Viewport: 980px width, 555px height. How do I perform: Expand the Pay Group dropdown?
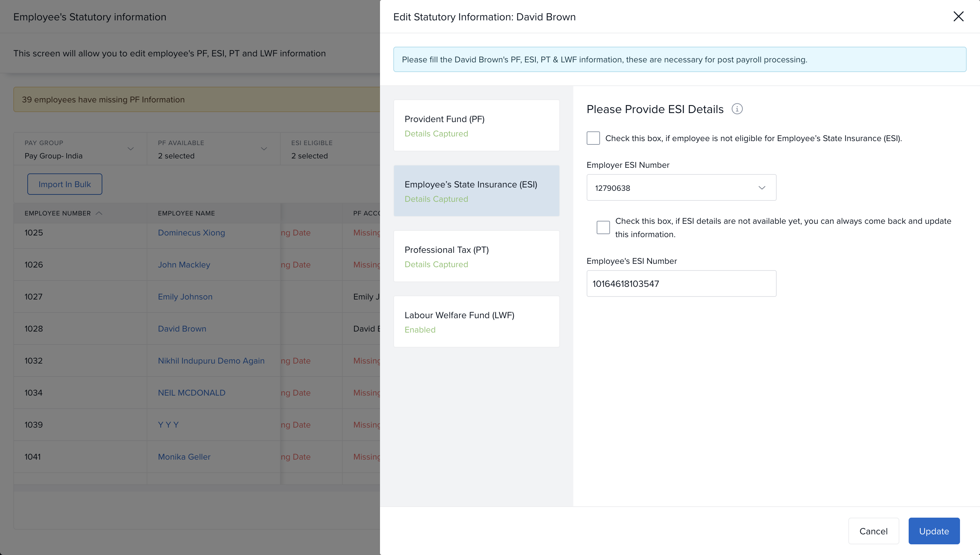point(80,149)
